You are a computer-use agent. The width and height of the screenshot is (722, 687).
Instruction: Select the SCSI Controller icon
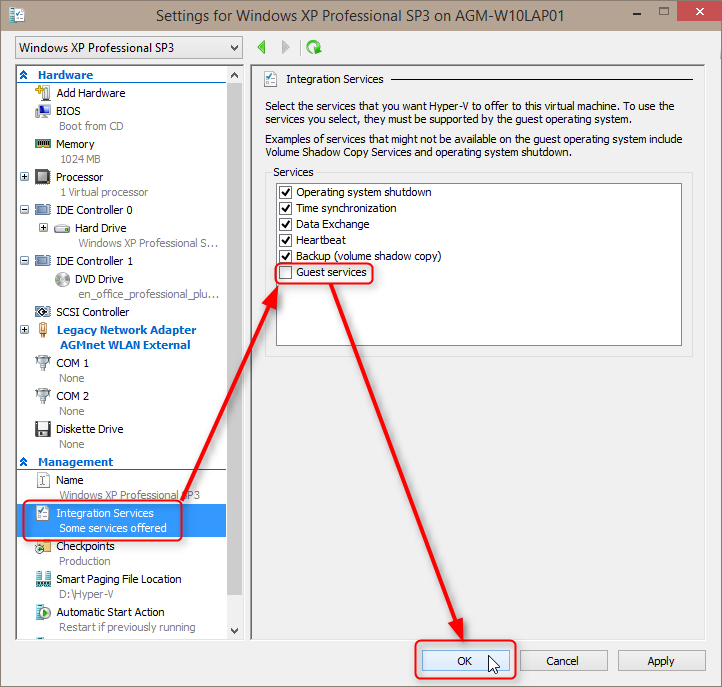point(43,312)
